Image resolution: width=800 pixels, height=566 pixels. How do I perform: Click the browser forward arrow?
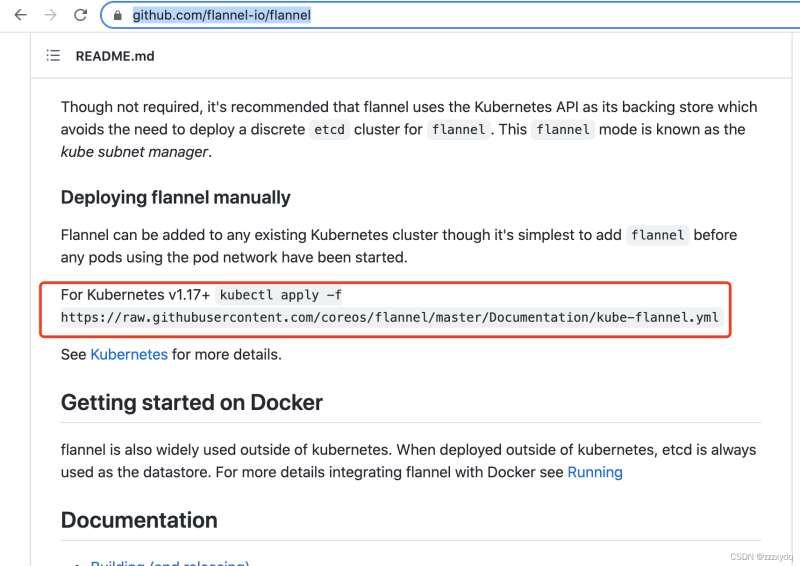[x=50, y=15]
